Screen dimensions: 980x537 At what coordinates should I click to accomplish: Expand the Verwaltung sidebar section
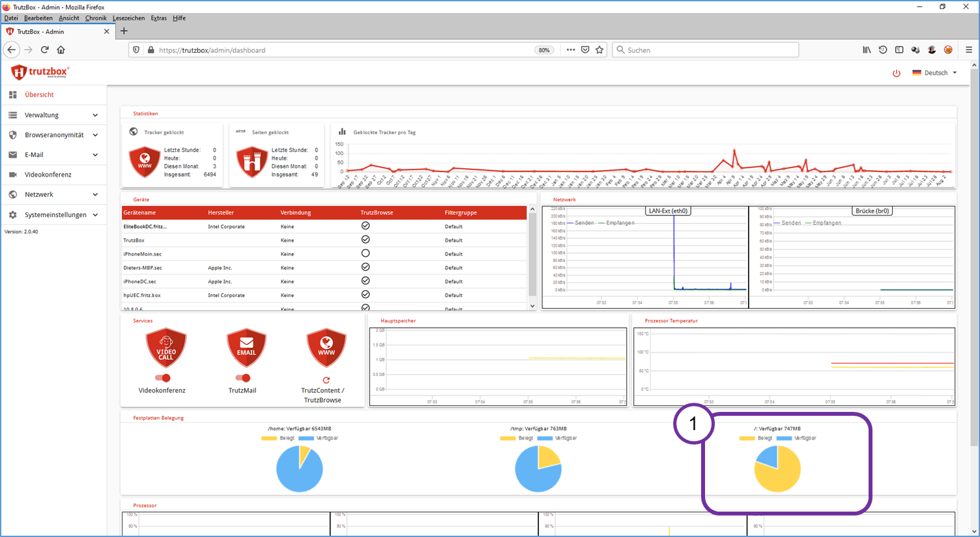point(53,115)
